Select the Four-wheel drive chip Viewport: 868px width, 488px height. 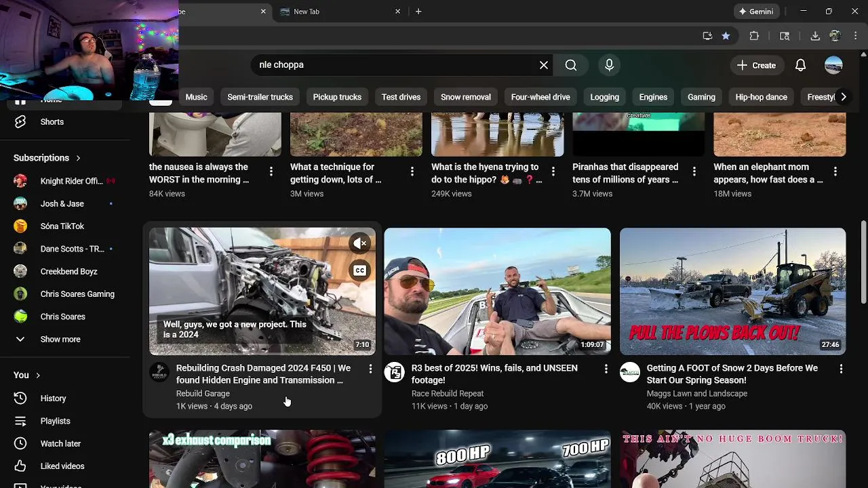(540, 97)
